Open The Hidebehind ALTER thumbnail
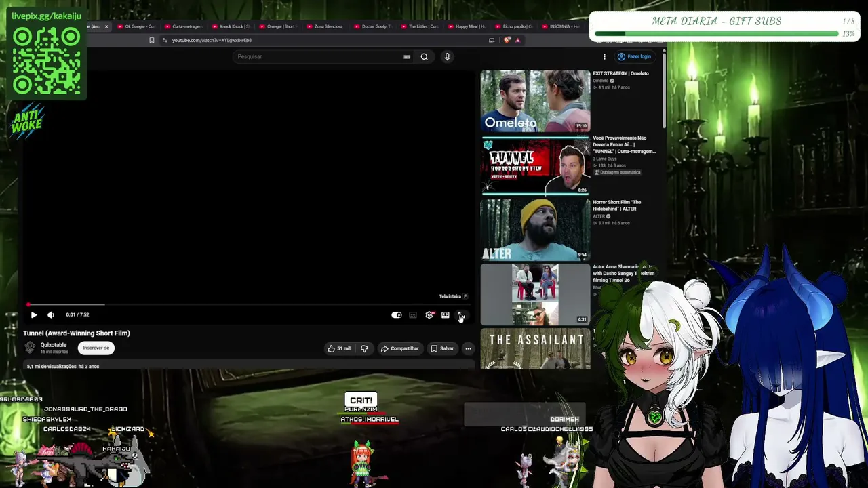Image resolution: width=868 pixels, height=488 pixels. point(536,230)
